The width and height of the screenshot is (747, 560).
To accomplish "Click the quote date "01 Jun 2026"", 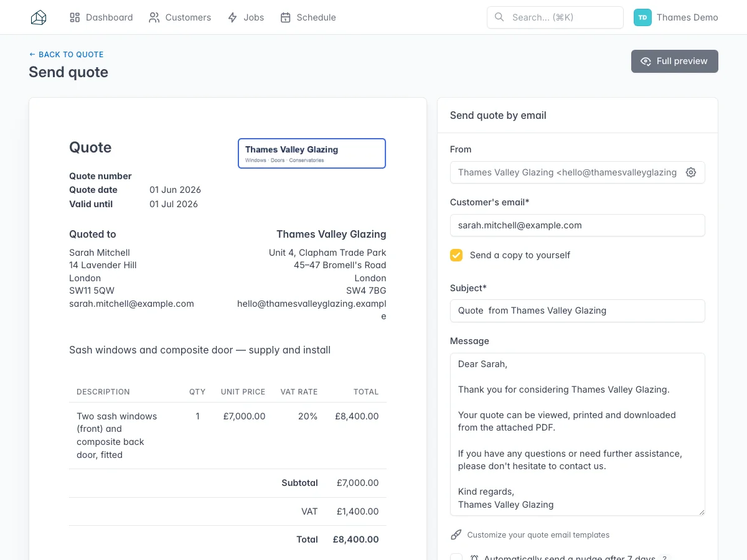I will (175, 190).
